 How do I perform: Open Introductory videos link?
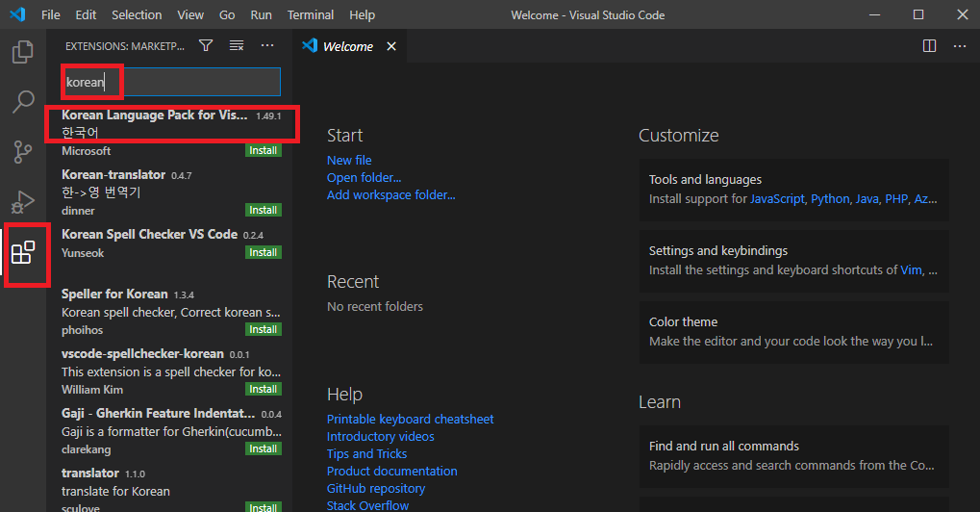pos(380,436)
